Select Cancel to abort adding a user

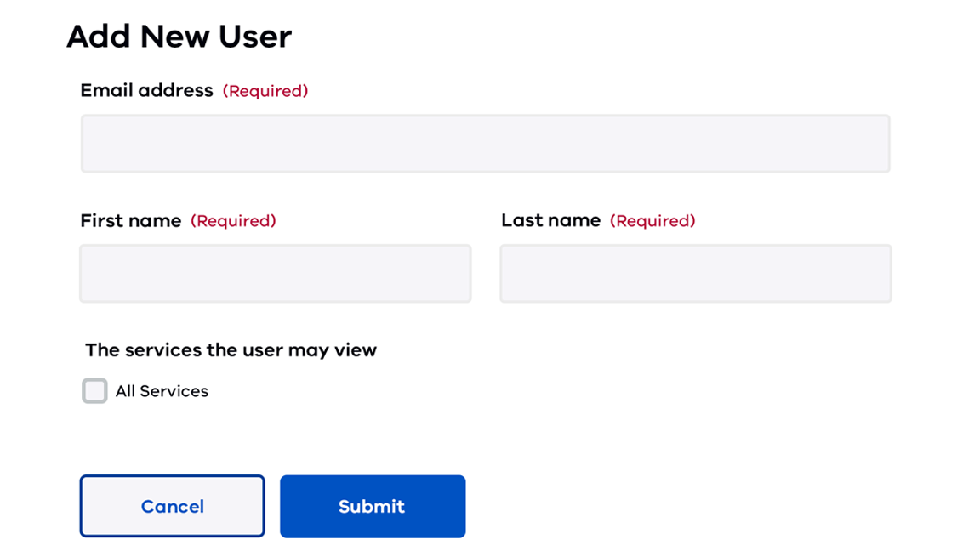pos(172,506)
